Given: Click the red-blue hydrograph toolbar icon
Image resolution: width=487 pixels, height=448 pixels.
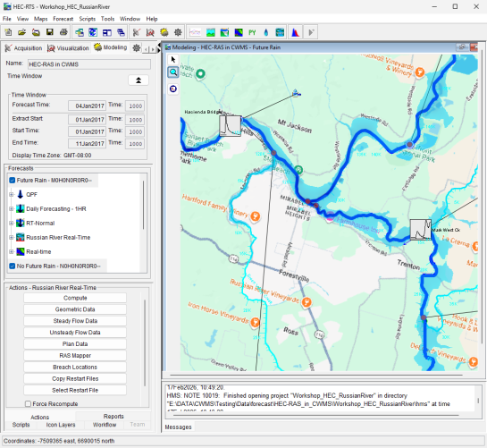Looking at the screenshot, I should point(296,32).
